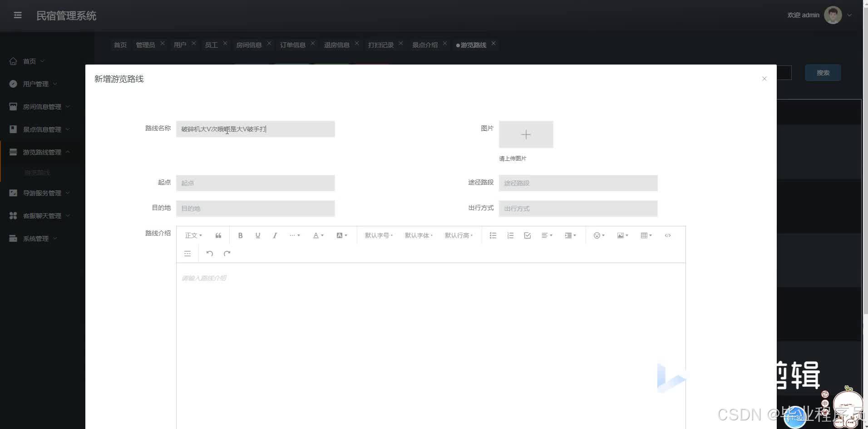
Task: Open the background highlight color picker
Action: 342,235
